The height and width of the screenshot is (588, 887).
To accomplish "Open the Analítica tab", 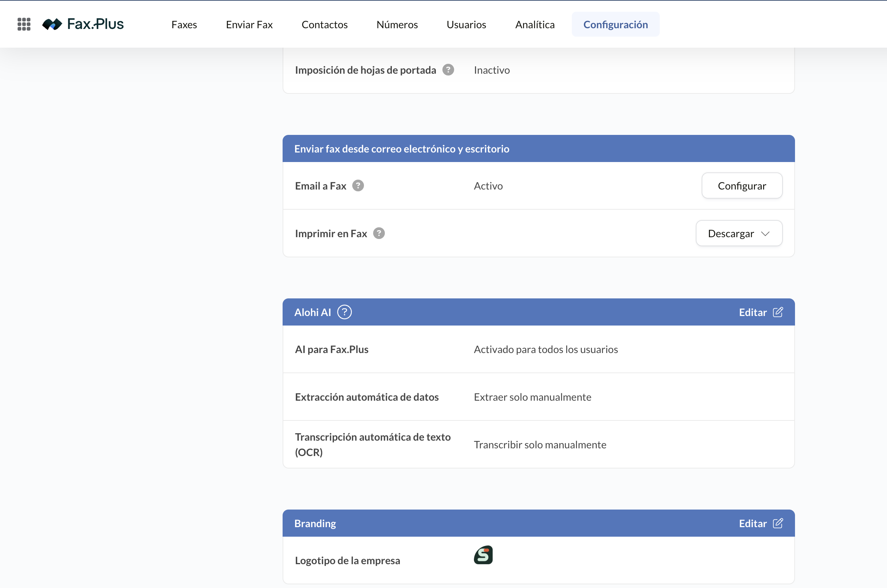I will (x=535, y=24).
